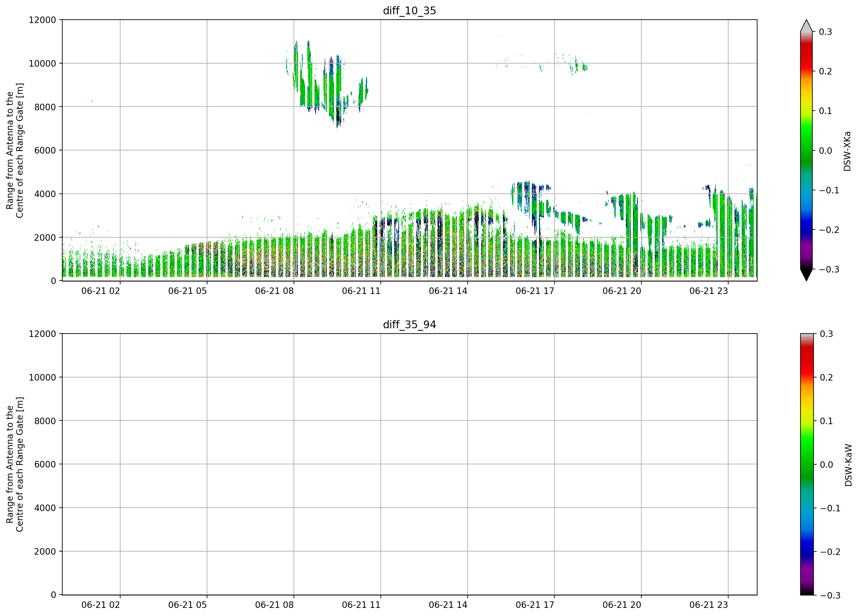This screenshot has width=859, height=616.
Task: Click the 06-21 17 tick in bottom plot
Action: pyautogui.click(x=535, y=605)
